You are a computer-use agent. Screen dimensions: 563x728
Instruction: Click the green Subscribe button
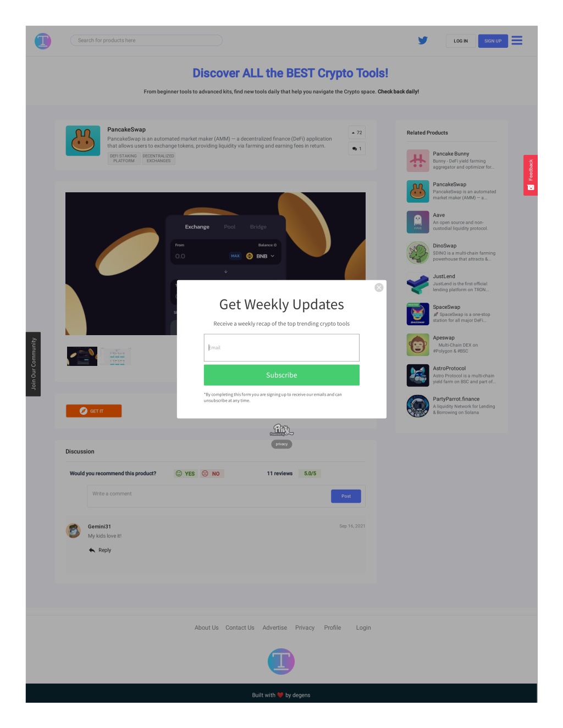point(281,375)
